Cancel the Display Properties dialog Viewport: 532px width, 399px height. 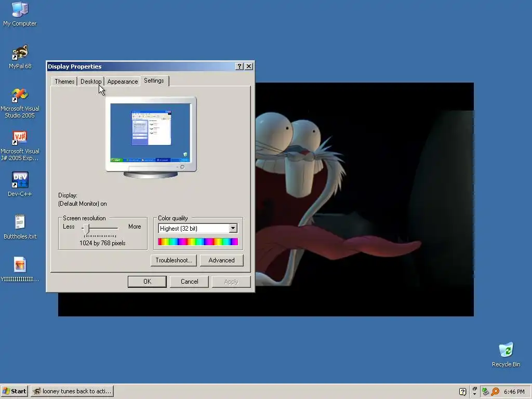pyautogui.click(x=189, y=282)
